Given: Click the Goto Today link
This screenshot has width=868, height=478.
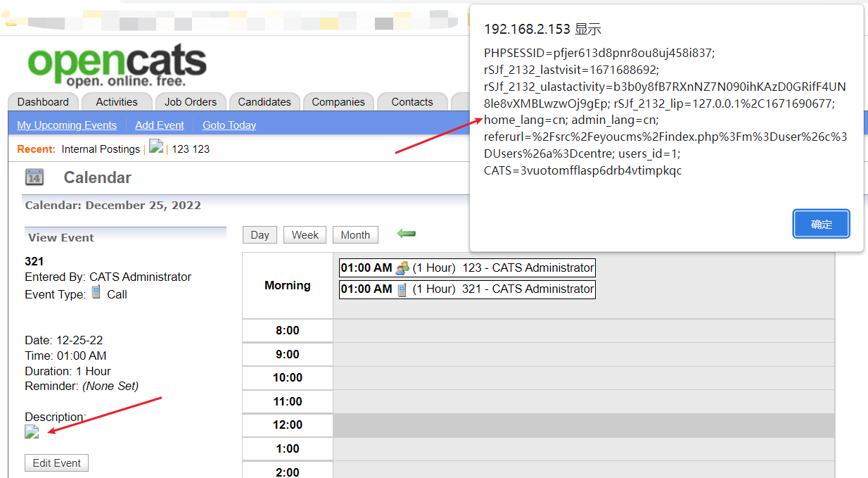Looking at the screenshot, I should click(229, 125).
